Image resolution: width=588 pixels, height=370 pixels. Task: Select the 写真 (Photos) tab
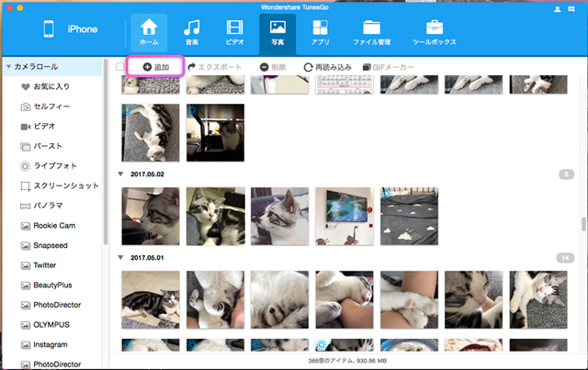277,34
